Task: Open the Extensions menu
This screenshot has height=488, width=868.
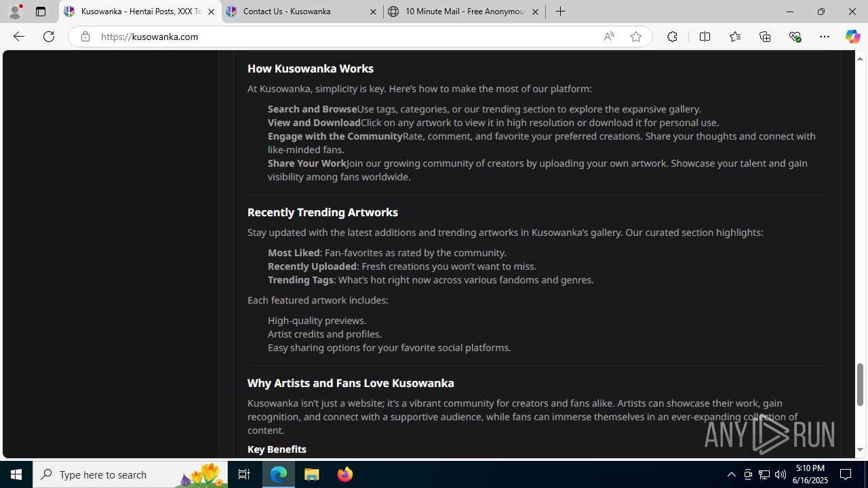Action: pos(672,37)
